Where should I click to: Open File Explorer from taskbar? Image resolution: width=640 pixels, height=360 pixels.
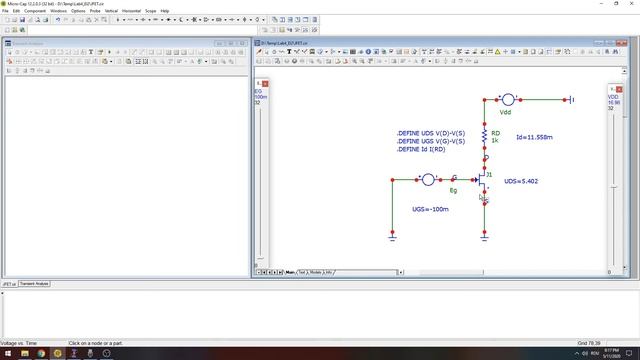[x=24, y=353]
